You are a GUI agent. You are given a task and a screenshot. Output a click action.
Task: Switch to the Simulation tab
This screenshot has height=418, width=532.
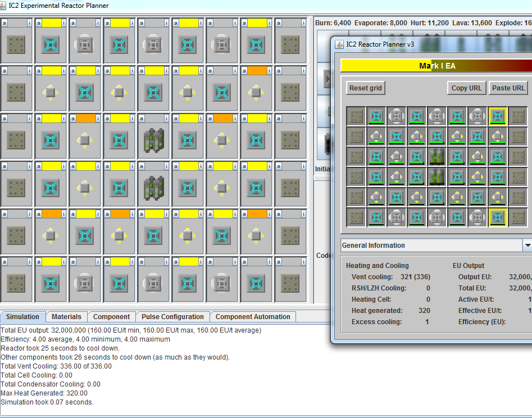click(22, 316)
